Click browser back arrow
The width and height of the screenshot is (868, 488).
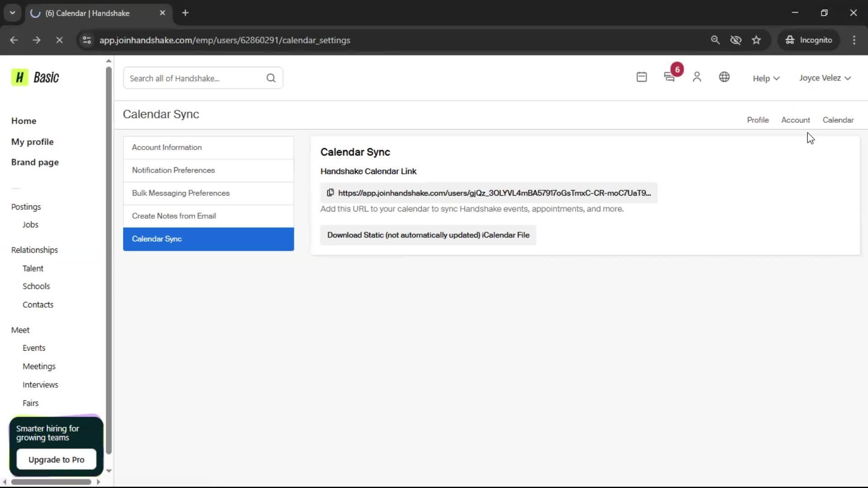(x=14, y=40)
